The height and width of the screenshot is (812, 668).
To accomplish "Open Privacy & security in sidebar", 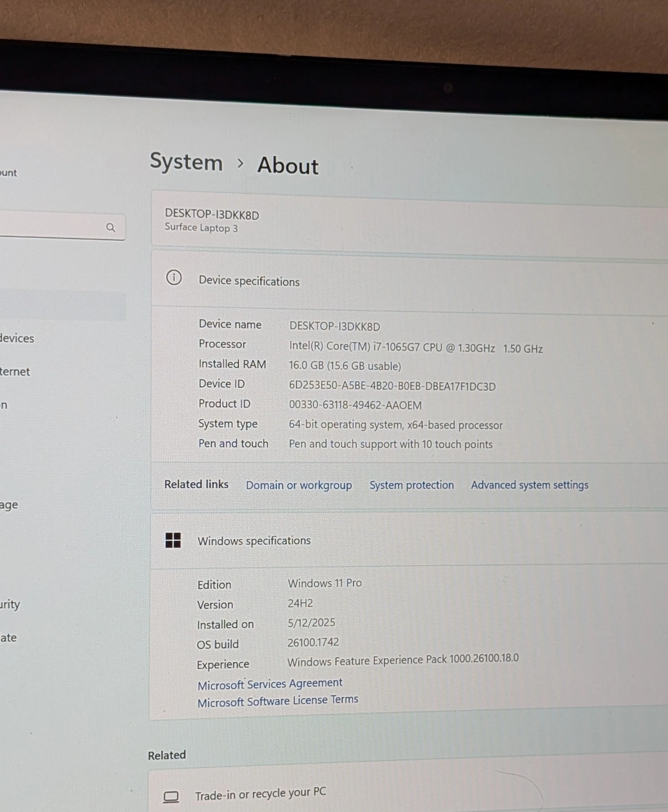I will pyautogui.click(x=10, y=604).
